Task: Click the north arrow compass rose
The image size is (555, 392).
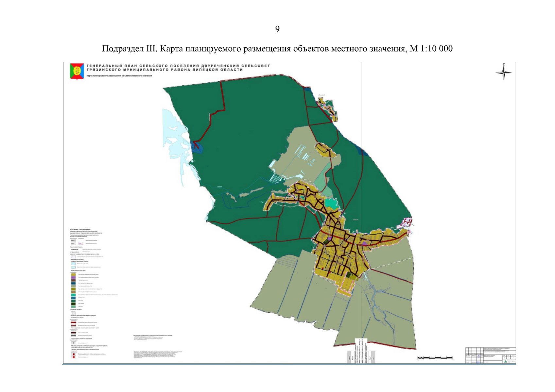Action: pos(503,72)
